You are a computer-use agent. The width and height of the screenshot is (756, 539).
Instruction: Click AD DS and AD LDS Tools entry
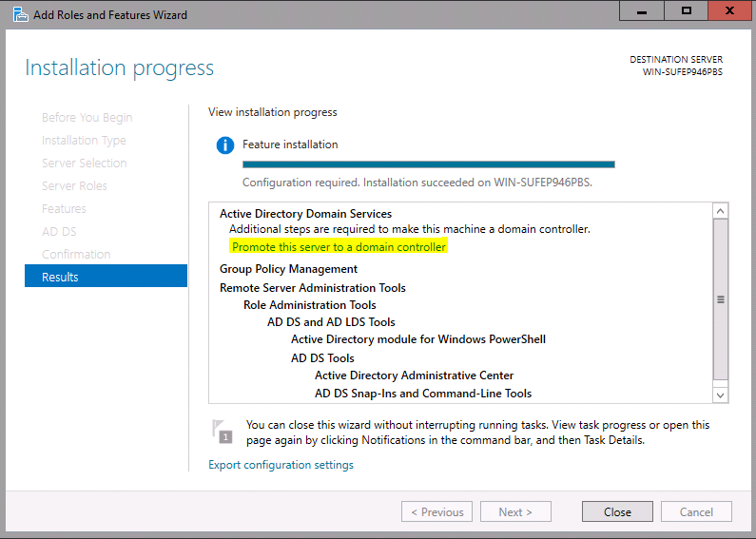331,322
